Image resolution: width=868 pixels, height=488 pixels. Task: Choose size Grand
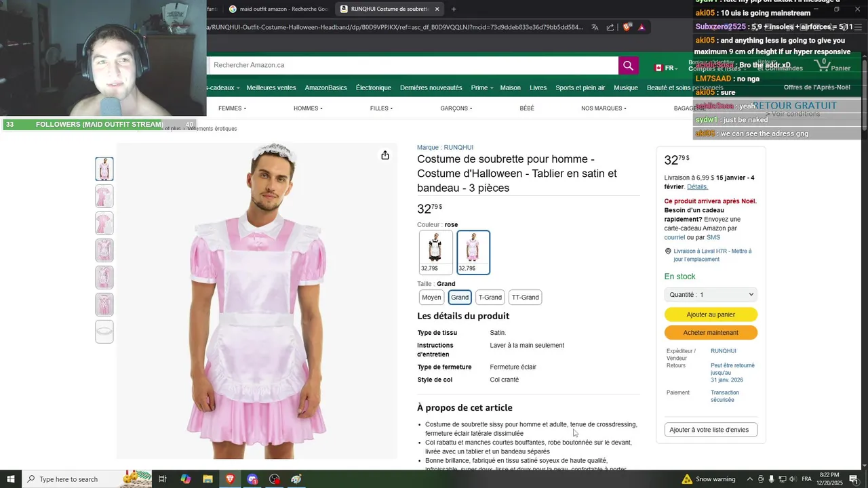click(x=460, y=298)
